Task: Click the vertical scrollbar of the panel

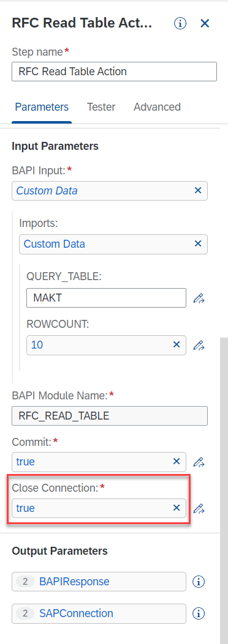Action: [x=224, y=491]
